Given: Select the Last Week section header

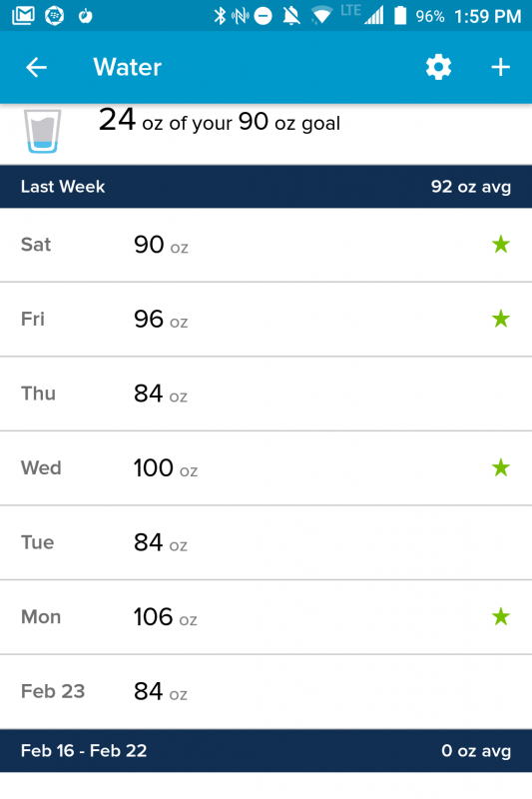Looking at the screenshot, I should tap(266, 187).
